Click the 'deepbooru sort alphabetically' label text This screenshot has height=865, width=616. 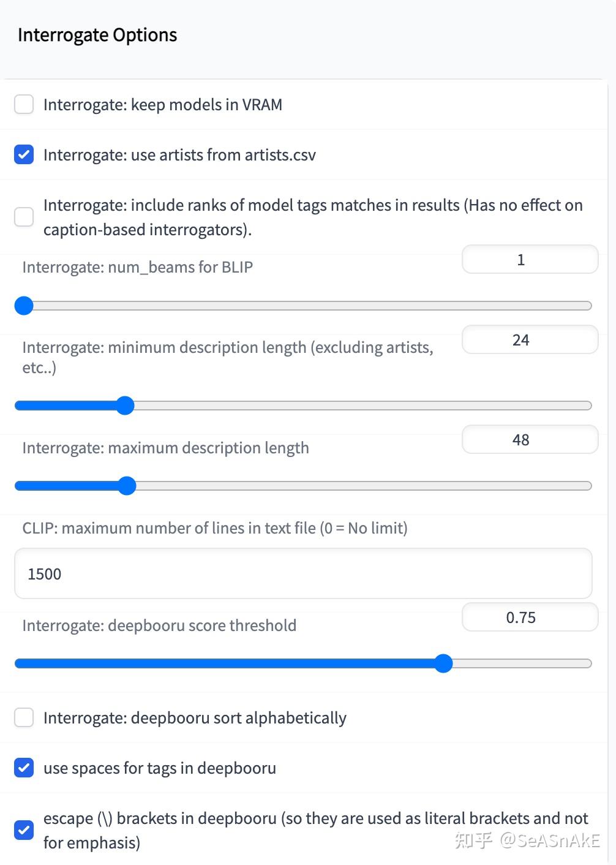195,718
